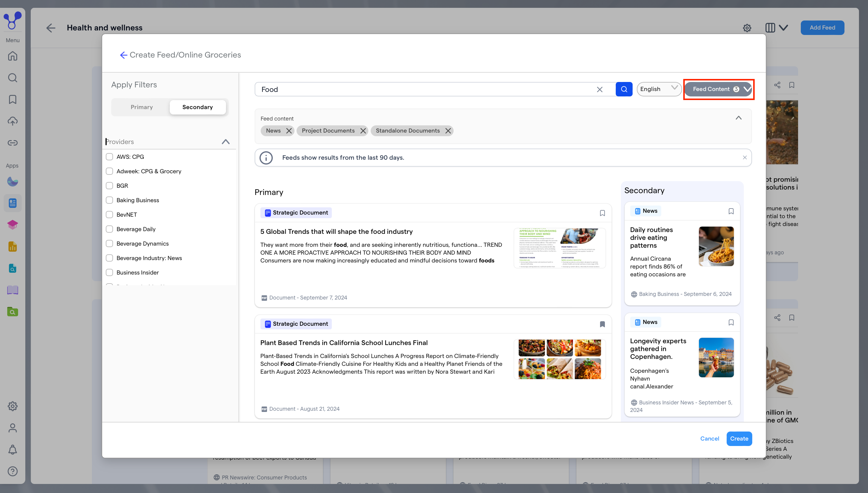
Task: Open 5 Global Trends that will shape the food industry
Action: (x=337, y=232)
